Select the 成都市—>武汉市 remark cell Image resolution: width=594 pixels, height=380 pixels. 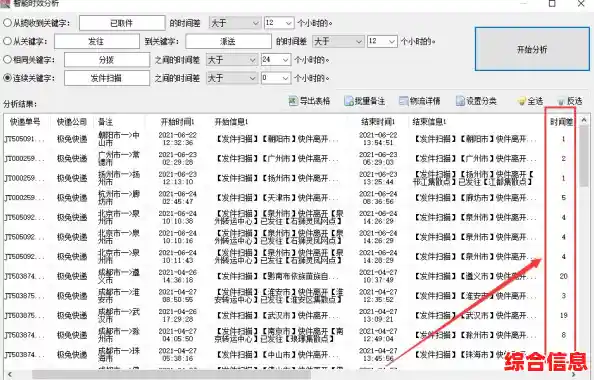(x=119, y=316)
